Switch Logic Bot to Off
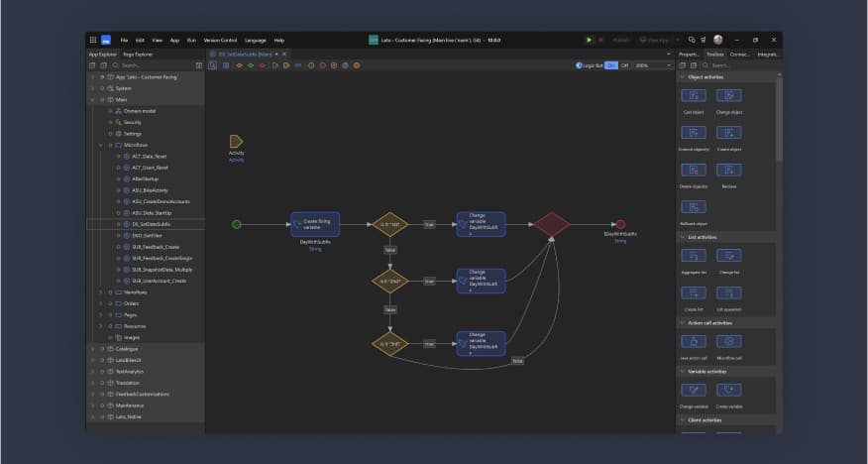Image resolution: width=868 pixels, height=464 pixels. pos(624,65)
